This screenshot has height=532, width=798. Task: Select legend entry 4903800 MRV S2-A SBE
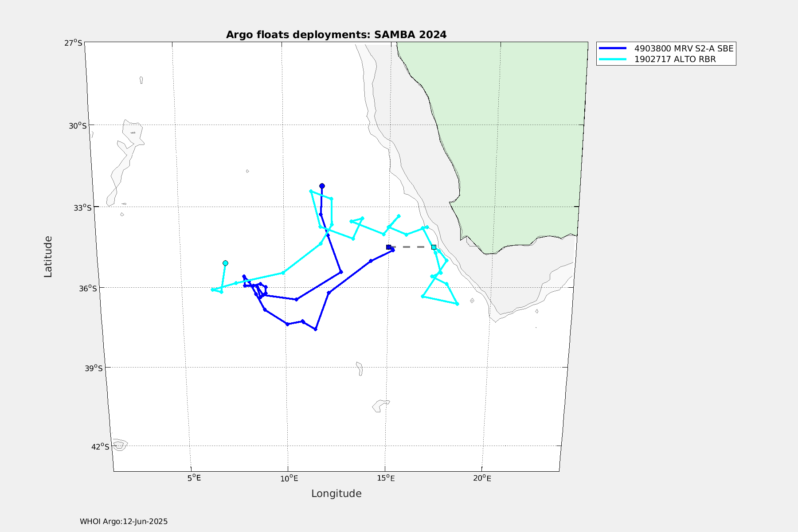pyautogui.click(x=684, y=48)
